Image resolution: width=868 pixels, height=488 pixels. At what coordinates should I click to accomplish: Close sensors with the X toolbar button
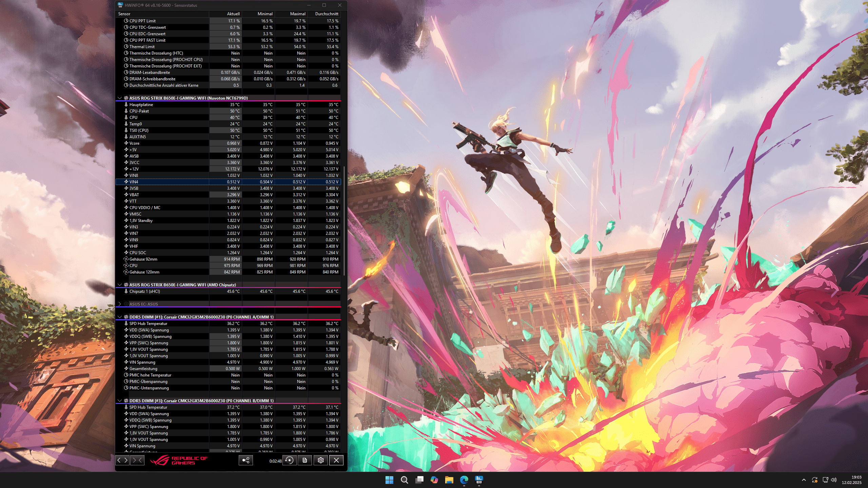[336, 460]
